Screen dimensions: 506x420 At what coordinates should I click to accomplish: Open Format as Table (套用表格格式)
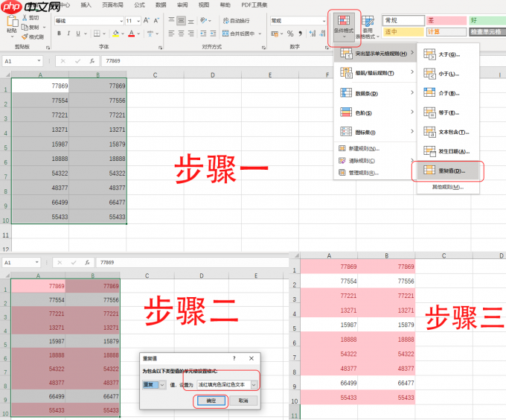(368, 27)
